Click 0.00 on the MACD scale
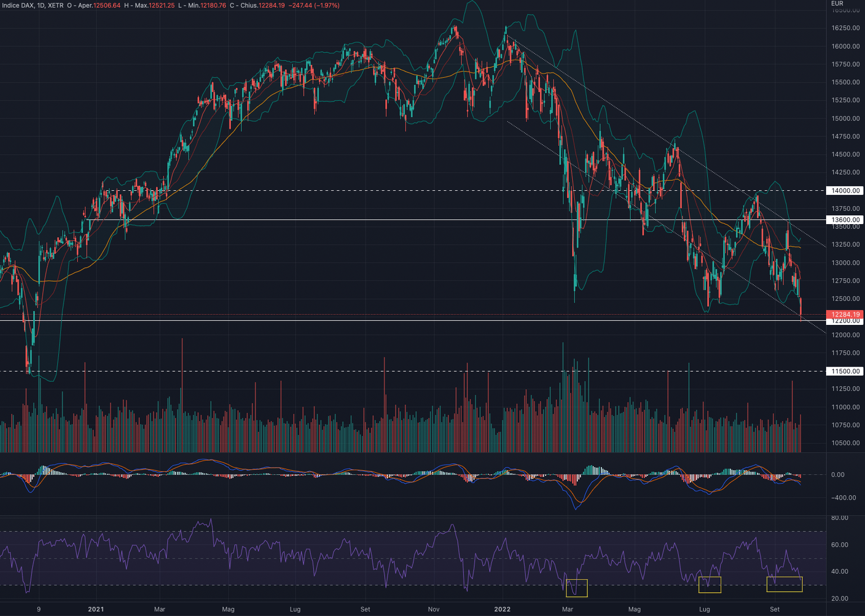The width and height of the screenshot is (865, 616). (837, 475)
